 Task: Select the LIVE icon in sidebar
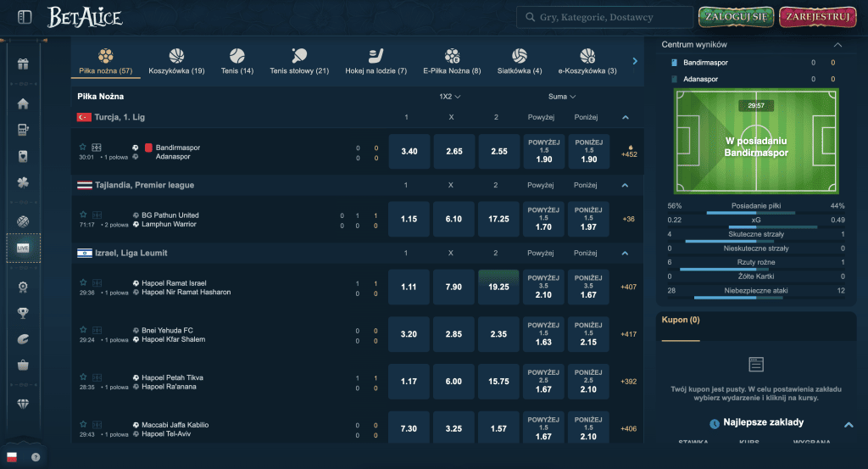coord(23,248)
